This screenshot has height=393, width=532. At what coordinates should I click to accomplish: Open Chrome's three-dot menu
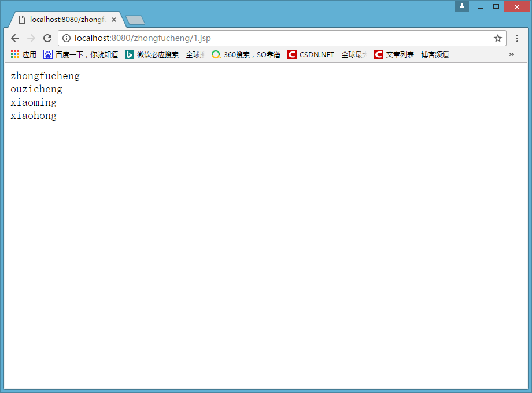point(517,38)
